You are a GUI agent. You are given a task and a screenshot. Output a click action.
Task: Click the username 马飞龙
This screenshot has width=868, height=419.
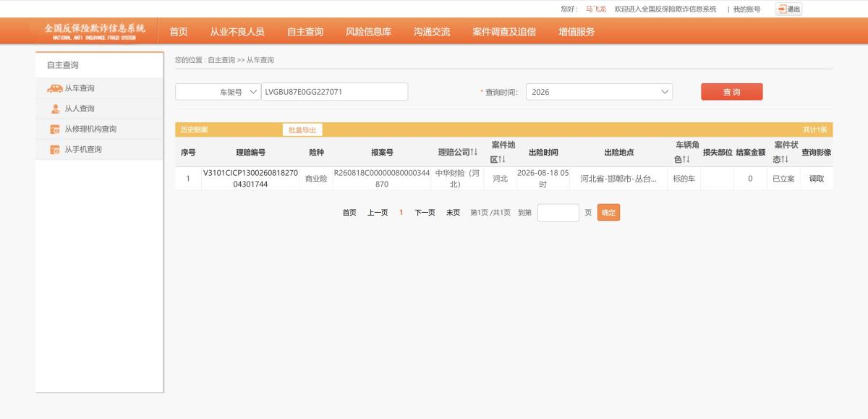coord(596,9)
